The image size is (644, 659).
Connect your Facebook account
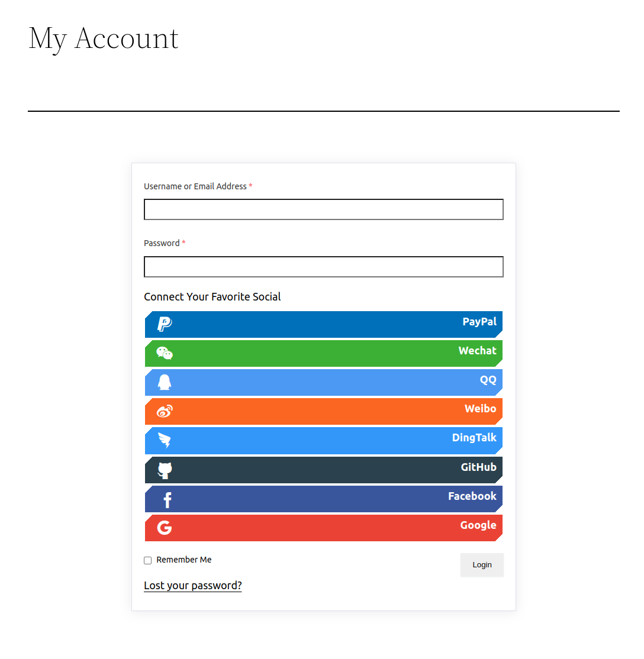[323, 498]
